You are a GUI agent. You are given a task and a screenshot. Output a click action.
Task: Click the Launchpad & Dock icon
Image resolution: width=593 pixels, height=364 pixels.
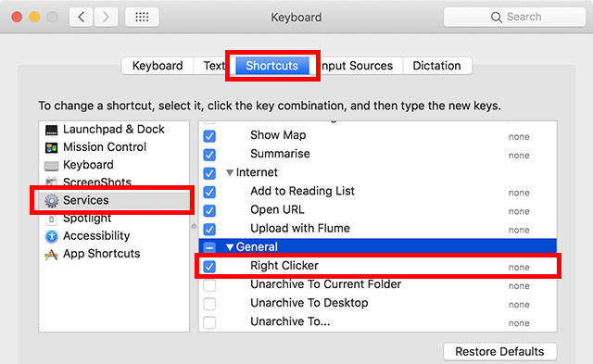(x=52, y=130)
